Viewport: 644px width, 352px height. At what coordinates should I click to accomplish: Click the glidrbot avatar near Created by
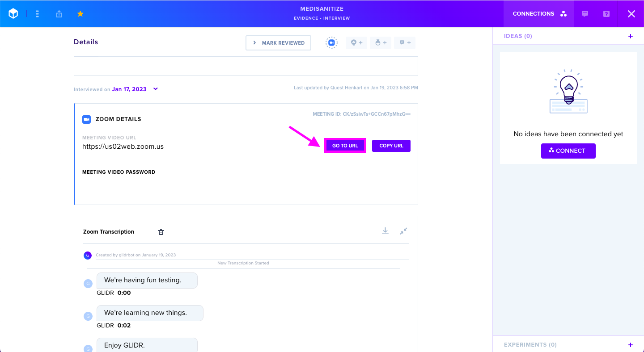point(88,256)
